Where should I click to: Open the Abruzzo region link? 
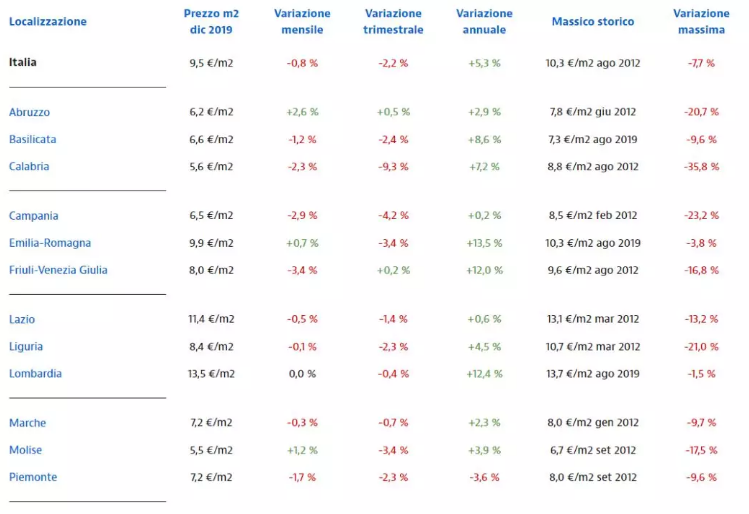click(x=29, y=112)
